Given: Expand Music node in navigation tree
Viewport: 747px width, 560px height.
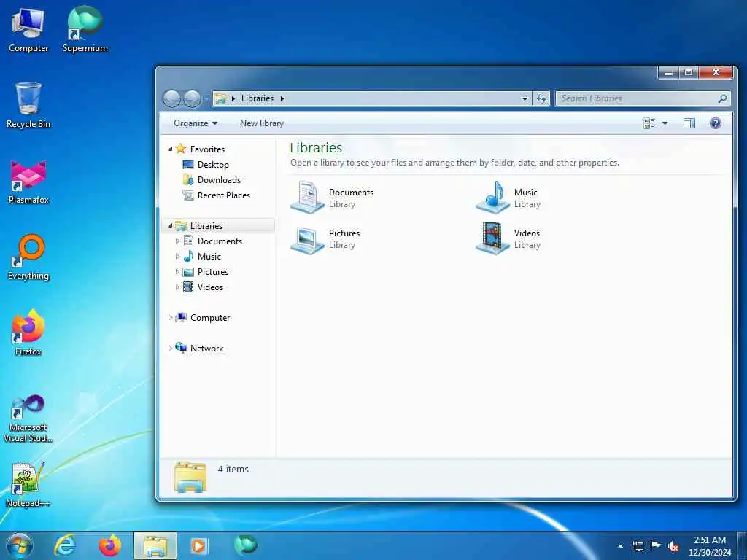Looking at the screenshot, I should (177, 256).
